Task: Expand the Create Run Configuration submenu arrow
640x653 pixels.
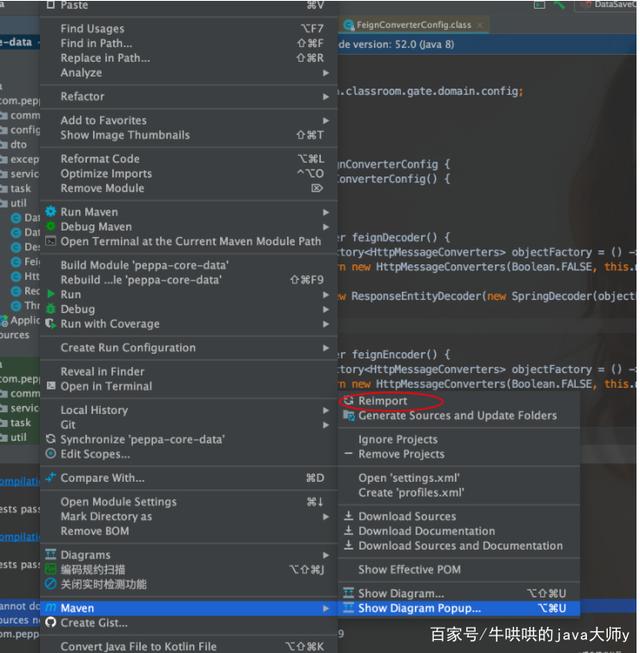Action: (326, 348)
